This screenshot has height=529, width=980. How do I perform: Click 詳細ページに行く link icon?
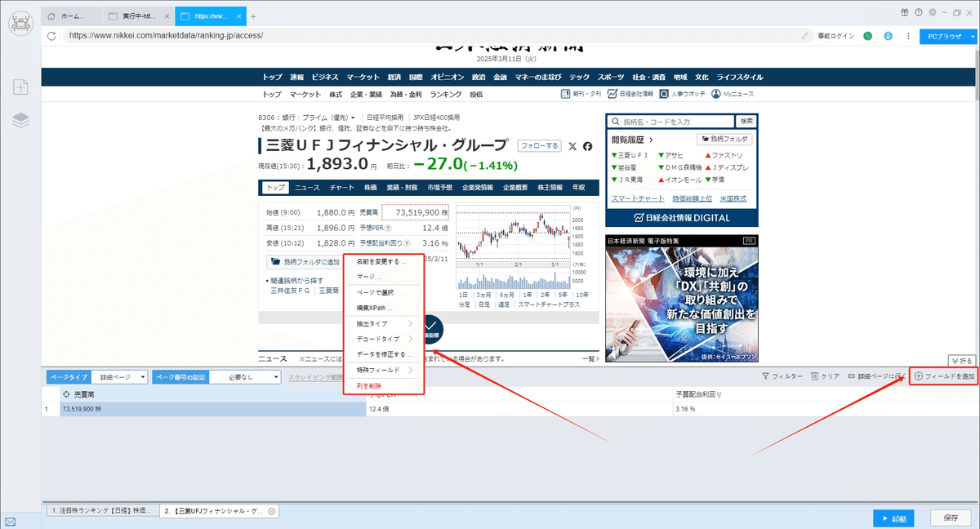tap(851, 376)
